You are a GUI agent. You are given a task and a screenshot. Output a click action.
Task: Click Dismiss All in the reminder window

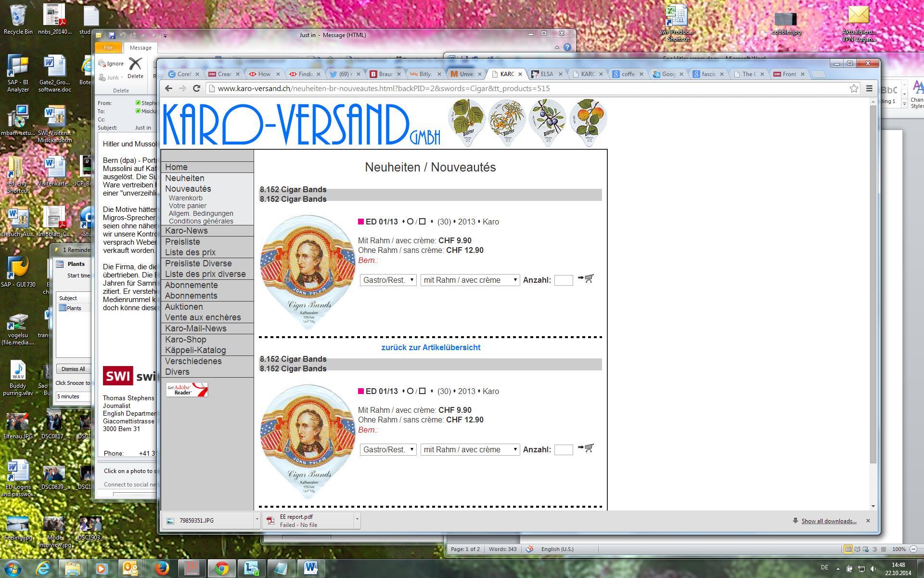click(73, 369)
